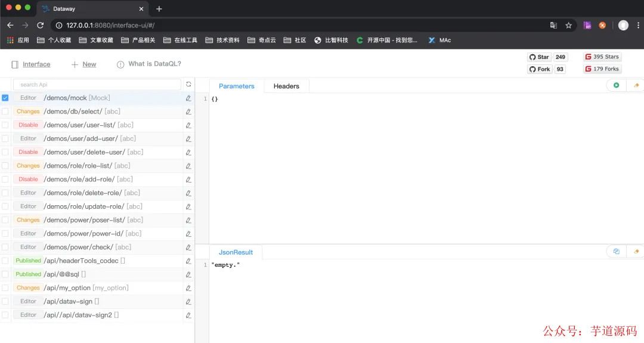Viewport: 644px width, 343px height.
Task: Open the 395 Stars Gitee badge
Action: click(602, 57)
